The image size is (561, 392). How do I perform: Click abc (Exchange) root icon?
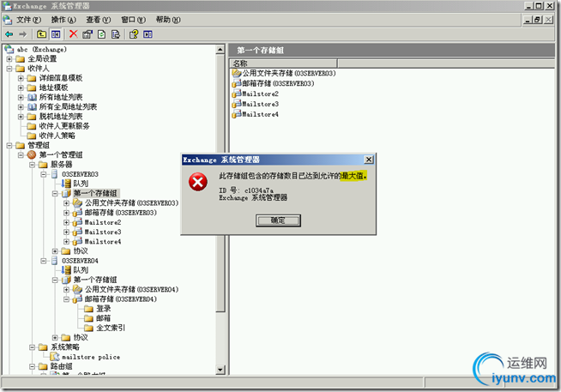(9, 50)
